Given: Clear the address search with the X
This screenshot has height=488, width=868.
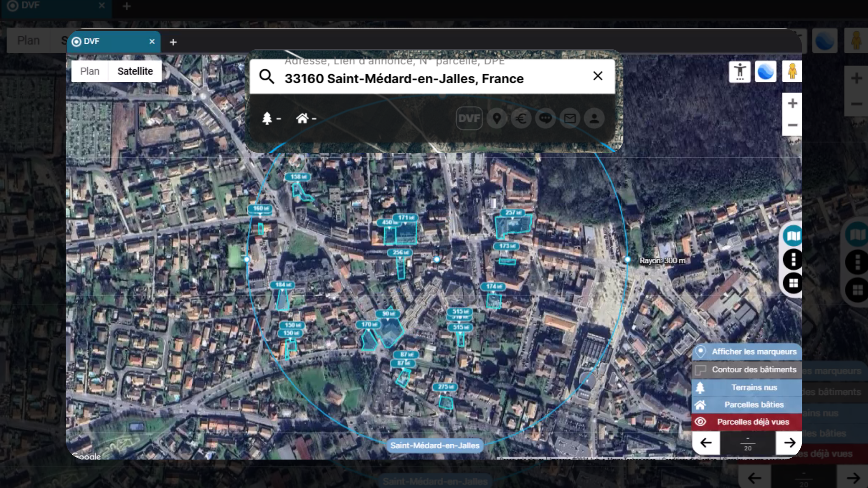Looking at the screenshot, I should (598, 76).
